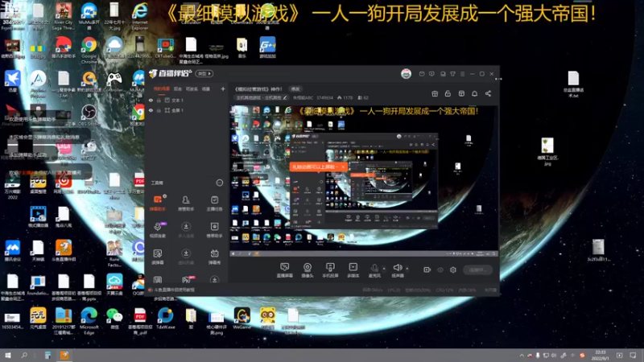The image size is (644, 362).
Task: Close the orange gift animation tooltip
Action: tap(343, 167)
